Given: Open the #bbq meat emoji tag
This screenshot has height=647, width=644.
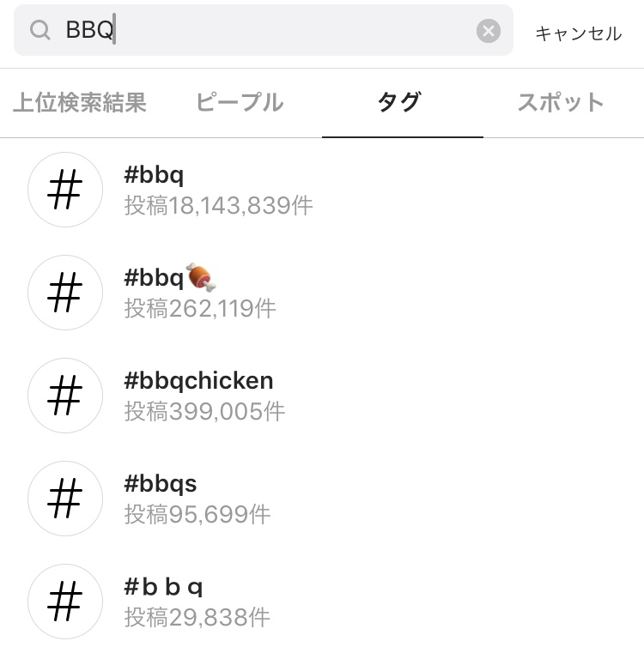Looking at the screenshot, I should click(170, 278).
